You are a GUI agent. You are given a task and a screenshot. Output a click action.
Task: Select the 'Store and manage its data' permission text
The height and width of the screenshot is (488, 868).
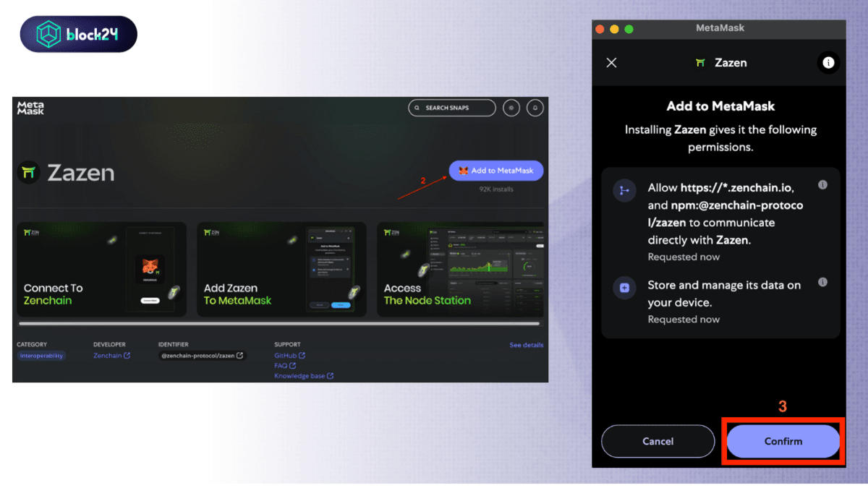(724, 294)
